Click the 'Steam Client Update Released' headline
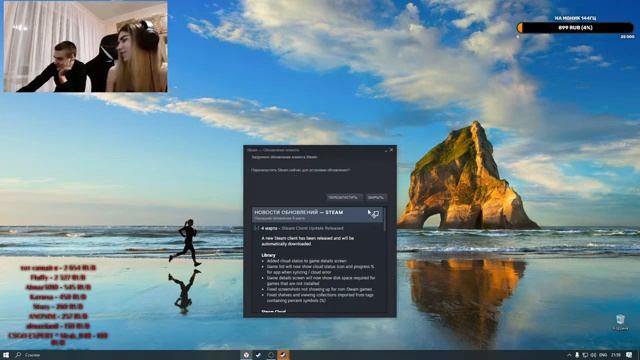Image resolution: width=640 pixels, height=360 pixels. pos(313,229)
